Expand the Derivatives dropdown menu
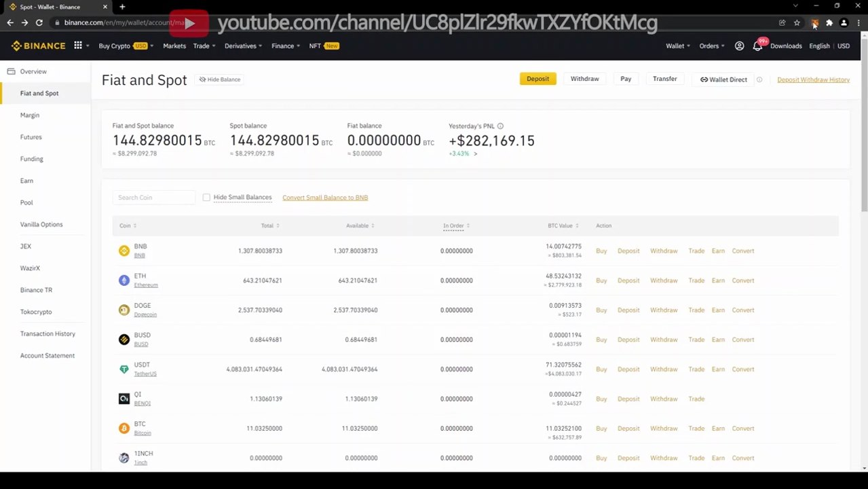 [244, 46]
